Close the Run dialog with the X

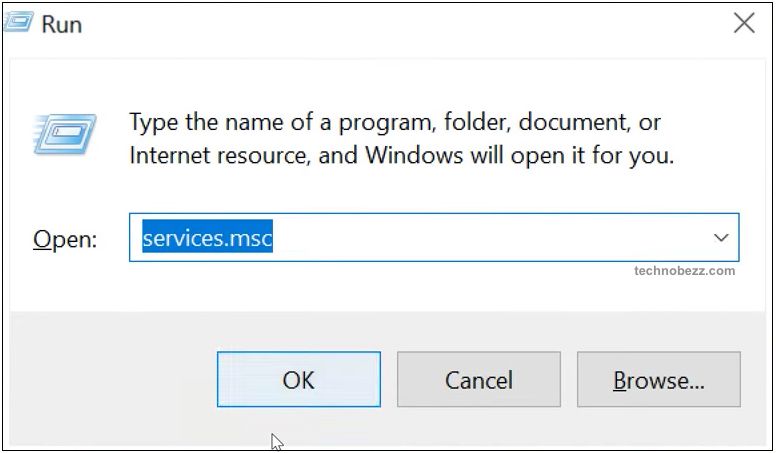click(744, 23)
